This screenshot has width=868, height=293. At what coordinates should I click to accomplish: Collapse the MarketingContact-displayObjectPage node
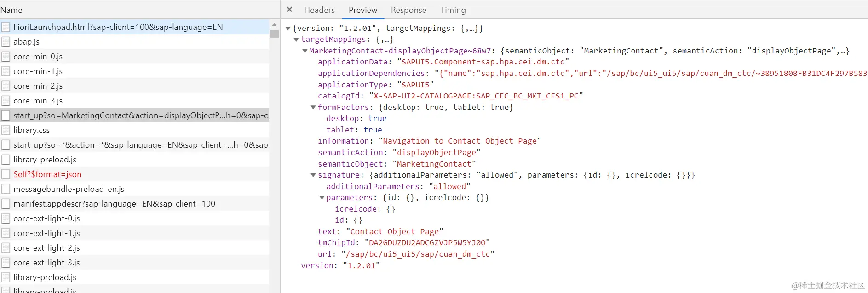(x=305, y=51)
